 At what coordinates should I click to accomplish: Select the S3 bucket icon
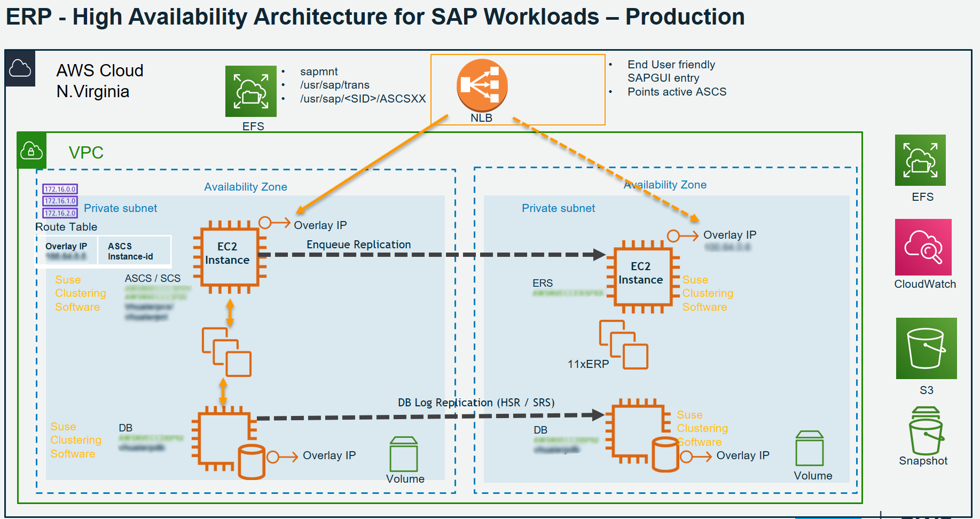[926, 348]
